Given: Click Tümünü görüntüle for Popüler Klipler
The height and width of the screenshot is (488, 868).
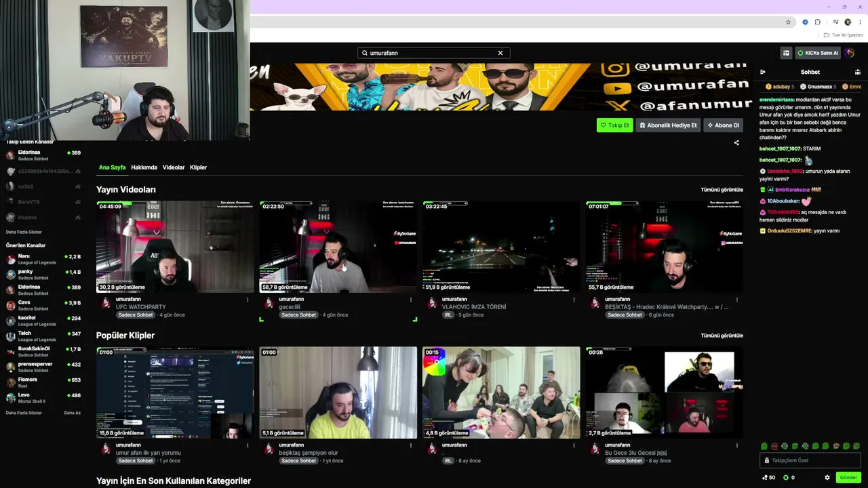Looking at the screenshot, I should tap(722, 335).
